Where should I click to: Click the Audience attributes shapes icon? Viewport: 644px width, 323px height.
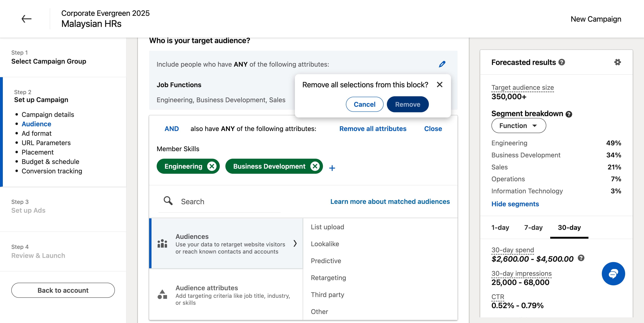[162, 294]
